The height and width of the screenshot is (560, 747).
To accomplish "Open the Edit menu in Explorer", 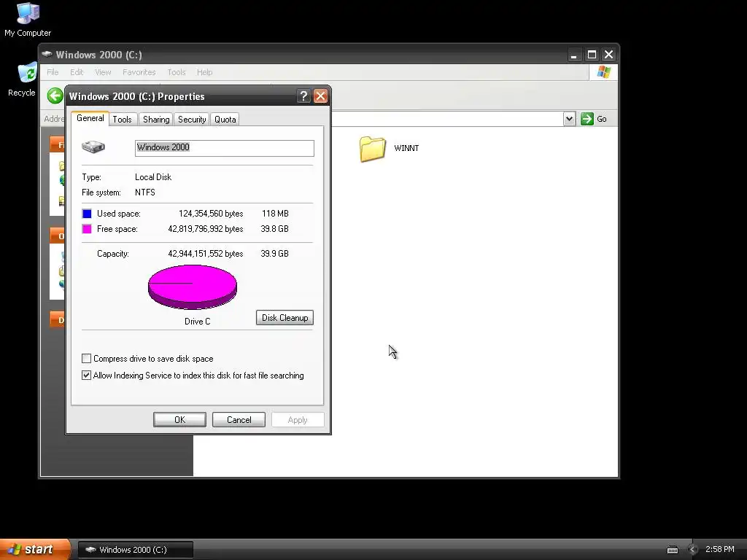I will click(77, 72).
